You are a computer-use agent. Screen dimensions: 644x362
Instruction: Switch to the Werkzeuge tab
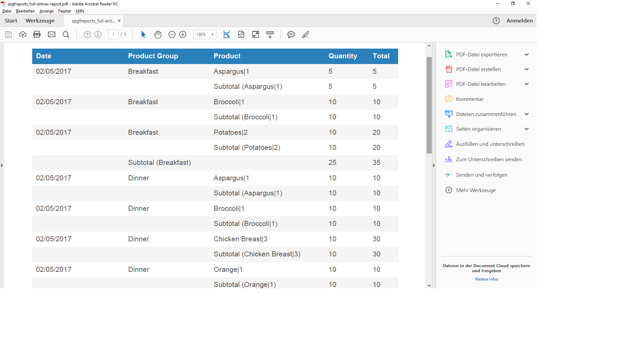[x=40, y=21]
